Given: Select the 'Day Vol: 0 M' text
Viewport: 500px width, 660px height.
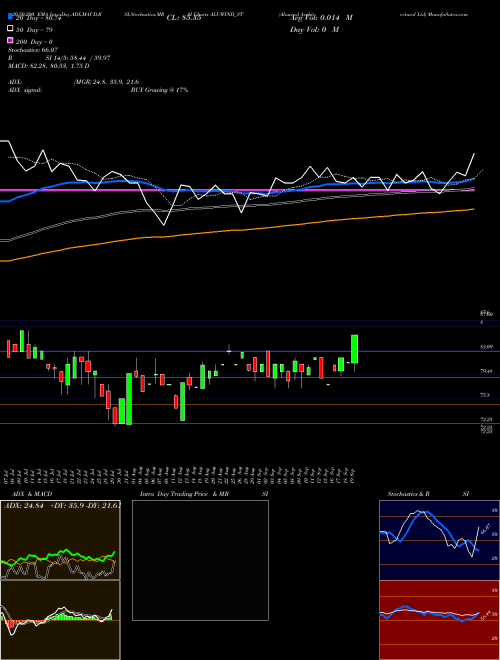Looking at the screenshot, I should click(x=314, y=29).
